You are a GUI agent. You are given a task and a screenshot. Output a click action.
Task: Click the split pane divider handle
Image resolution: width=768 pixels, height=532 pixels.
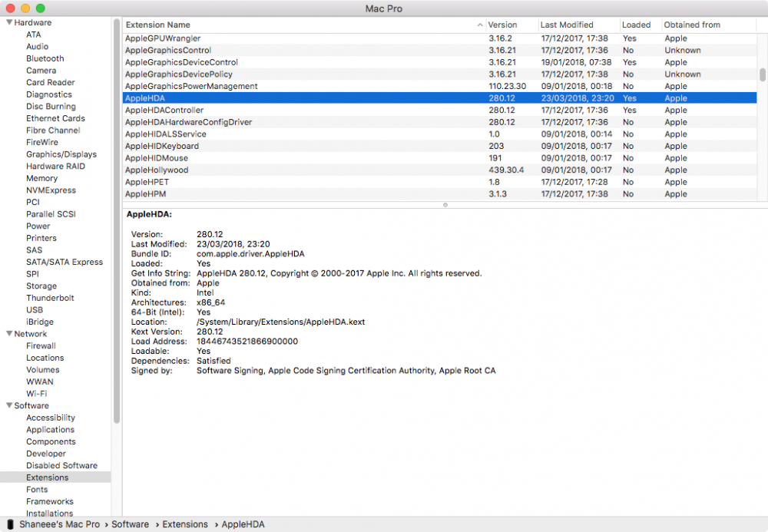tap(445, 205)
